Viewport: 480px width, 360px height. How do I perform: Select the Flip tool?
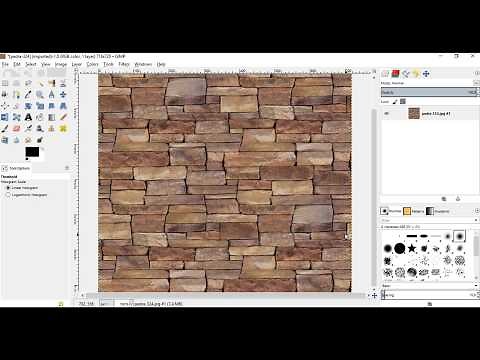click(x=5, y=117)
